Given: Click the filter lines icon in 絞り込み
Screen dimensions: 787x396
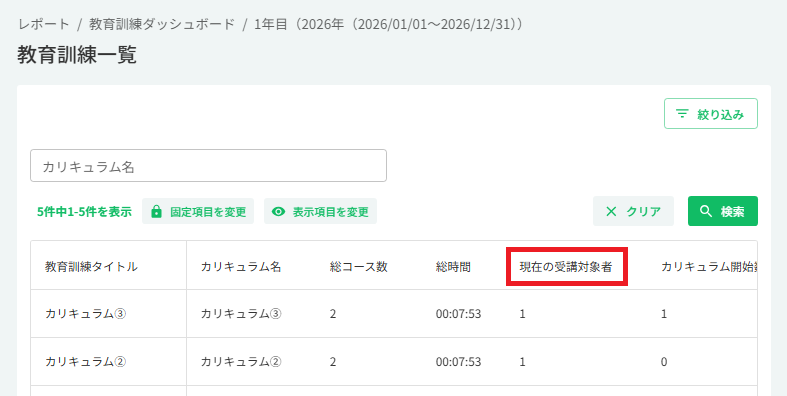Looking at the screenshot, I should [x=682, y=114].
